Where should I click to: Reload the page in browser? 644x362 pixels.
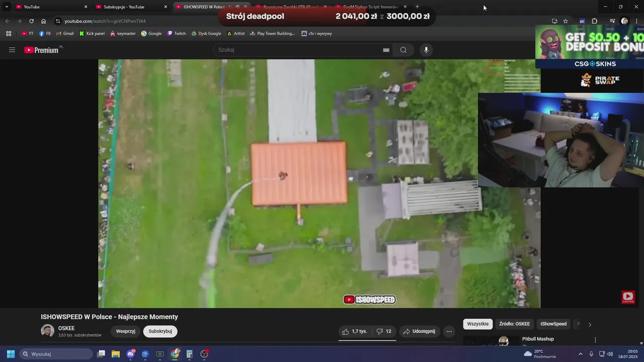31,21
